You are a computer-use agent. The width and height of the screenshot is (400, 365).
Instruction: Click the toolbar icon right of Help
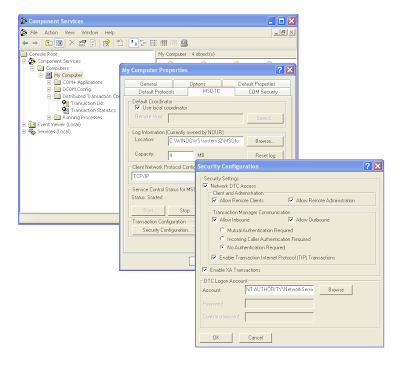pyautogui.click(x=120, y=43)
